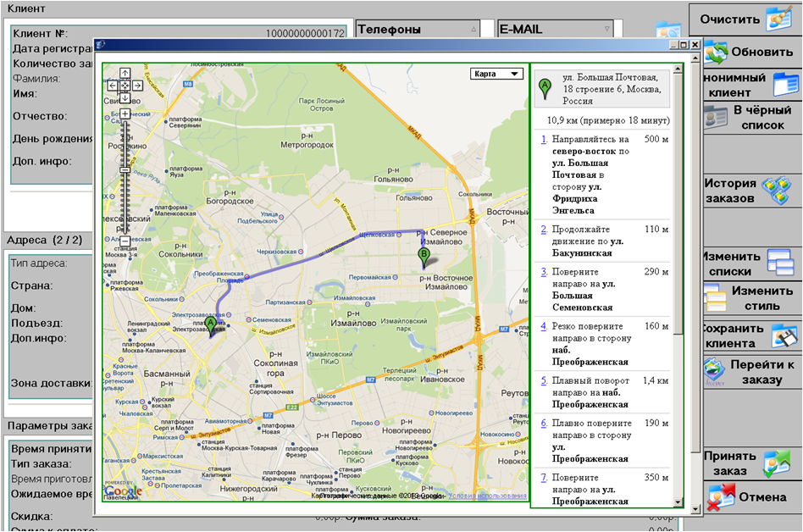Zoom in with the map plus button
Viewport: 803px width, 532px height.
click(125, 114)
